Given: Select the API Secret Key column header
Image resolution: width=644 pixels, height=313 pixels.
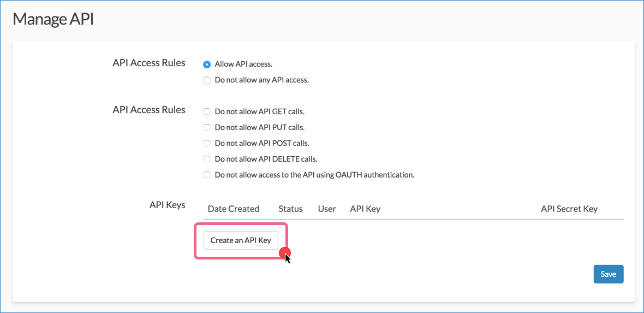Looking at the screenshot, I should pyautogui.click(x=569, y=209).
